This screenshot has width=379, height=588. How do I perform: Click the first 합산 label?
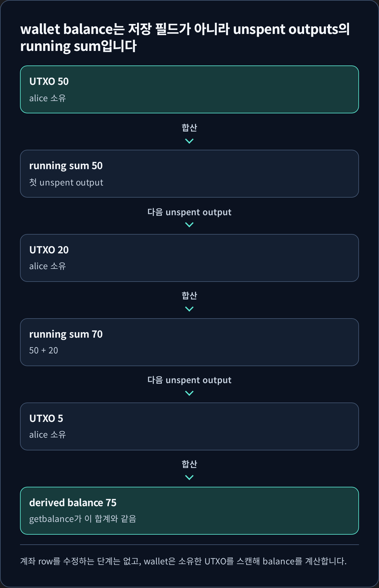(x=189, y=128)
